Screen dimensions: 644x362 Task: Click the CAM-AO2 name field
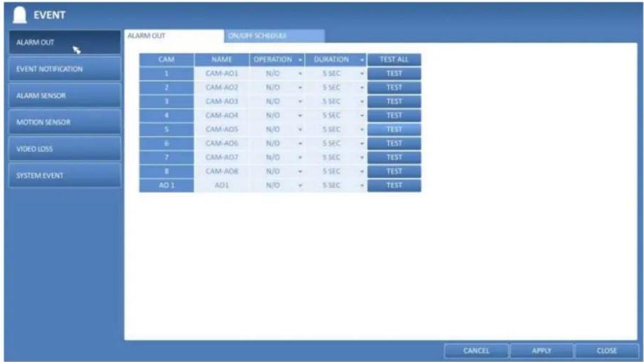click(x=221, y=87)
